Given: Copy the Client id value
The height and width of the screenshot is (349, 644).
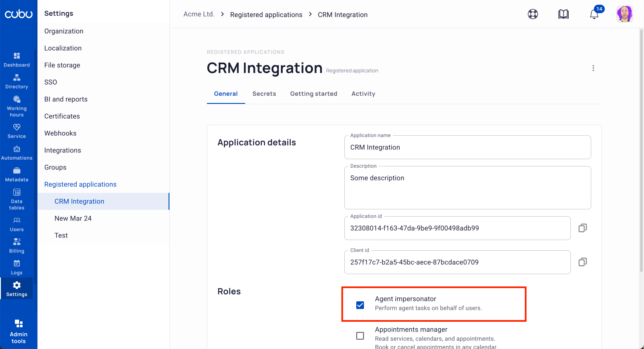Looking at the screenshot, I should coord(582,262).
